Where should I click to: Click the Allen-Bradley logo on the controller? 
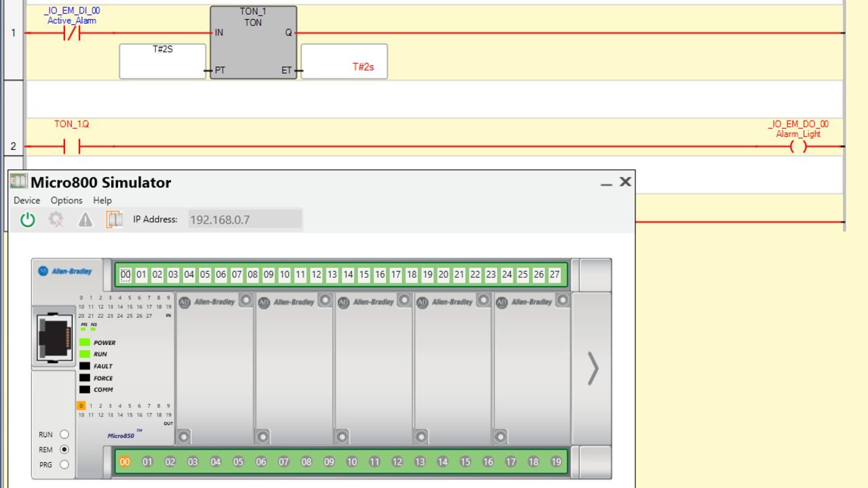tap(65, 271)
